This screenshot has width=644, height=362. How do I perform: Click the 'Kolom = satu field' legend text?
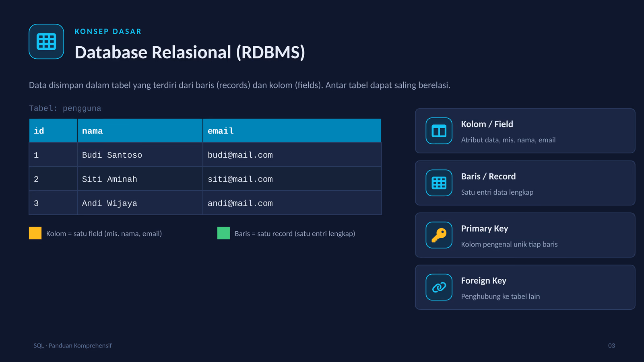(x=104, y=234)
